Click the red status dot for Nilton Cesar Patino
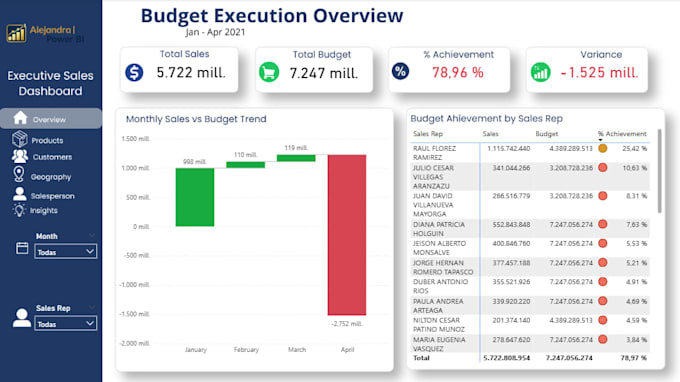The width and height of the screenshot is (680, 382). point(602,320)
